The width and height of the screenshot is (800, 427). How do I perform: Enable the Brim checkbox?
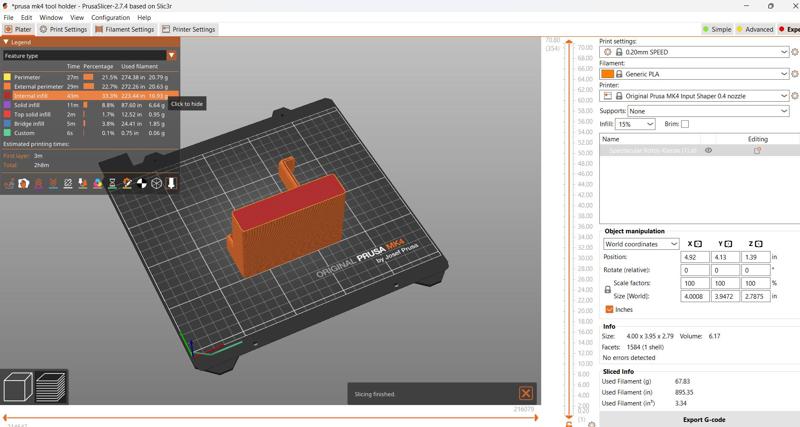[x=685, y=124]
